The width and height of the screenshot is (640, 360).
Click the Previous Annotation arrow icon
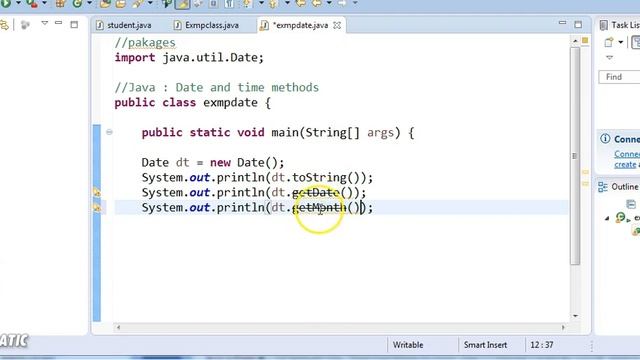coord(273,4)
